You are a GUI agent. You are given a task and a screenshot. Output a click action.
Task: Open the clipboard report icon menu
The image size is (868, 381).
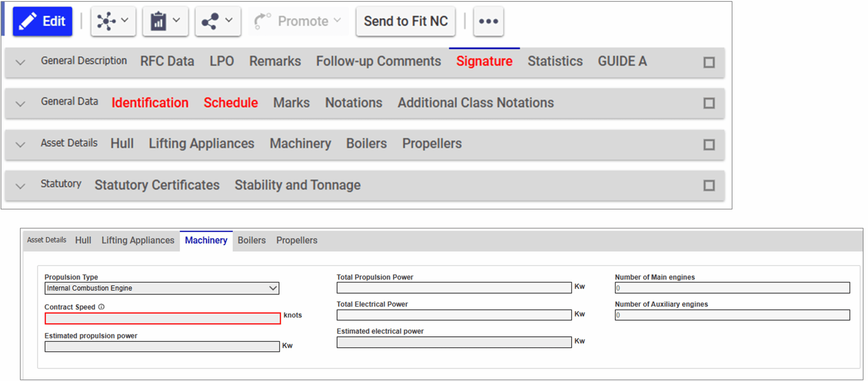[165, 21]
